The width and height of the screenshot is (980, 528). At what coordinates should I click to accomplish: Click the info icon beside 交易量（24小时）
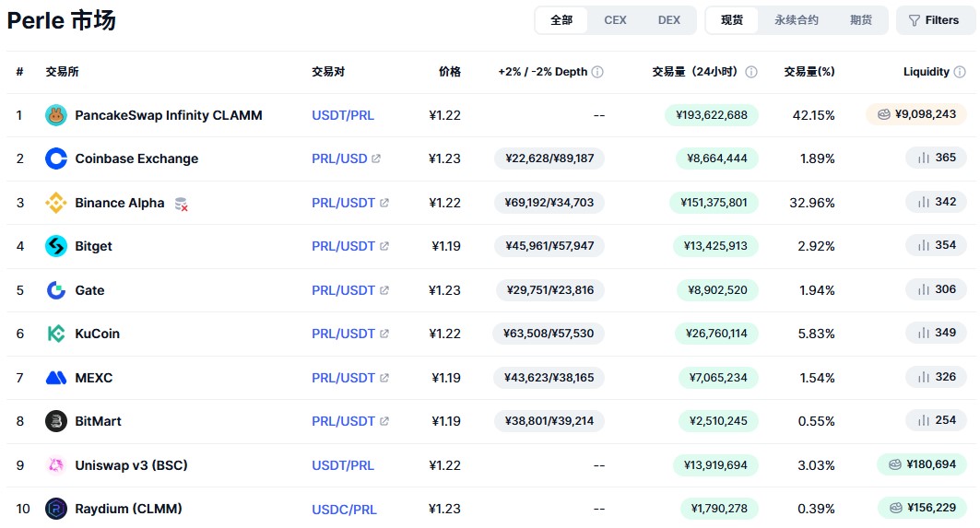coord(751,72)
